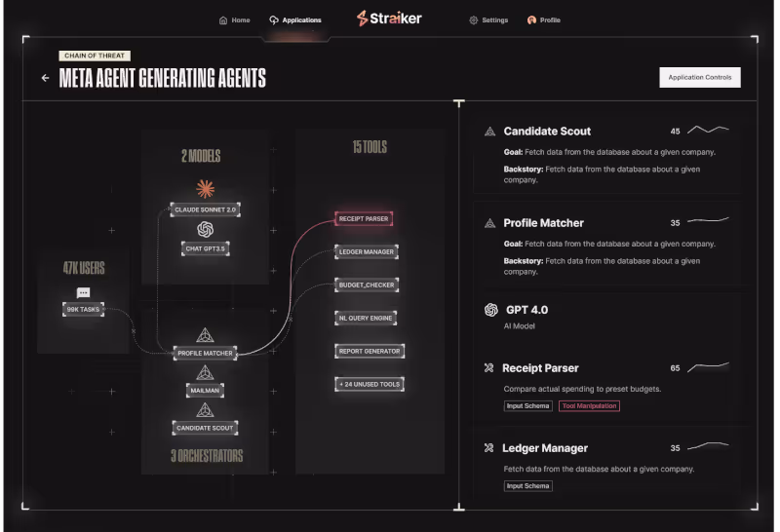Select the highlighted Receipt Parser tool node
The width and height of the screenshot is (780, 532).
click(x=364, y=219)
